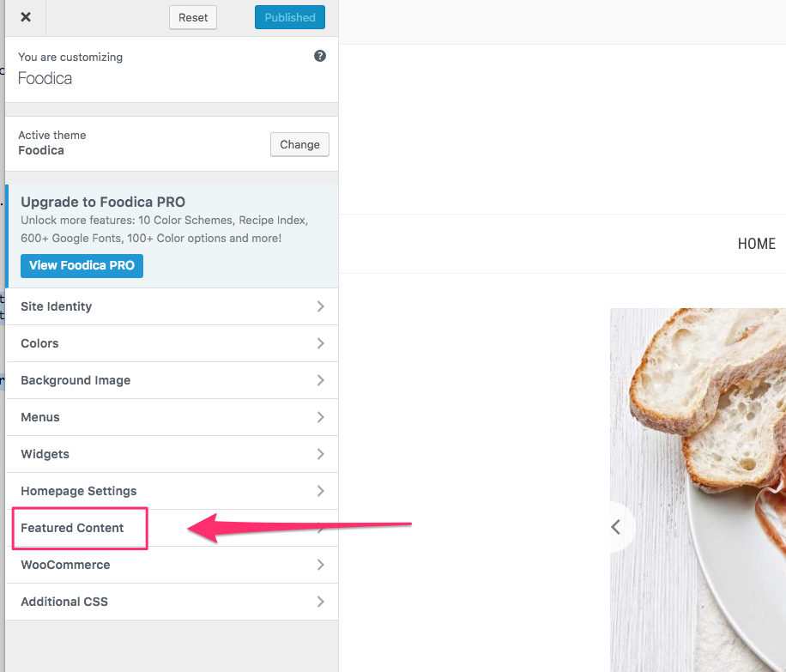The width and height of the screenshot is (786, 672).
Task: Open HOME link in site preview
Action: pos(757,244)
